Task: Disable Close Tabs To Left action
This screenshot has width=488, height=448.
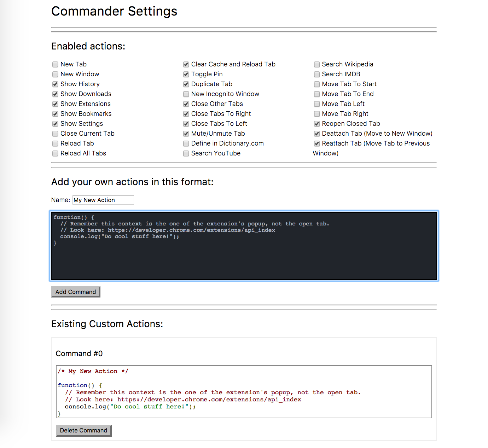Action: (x=186, y=124)
